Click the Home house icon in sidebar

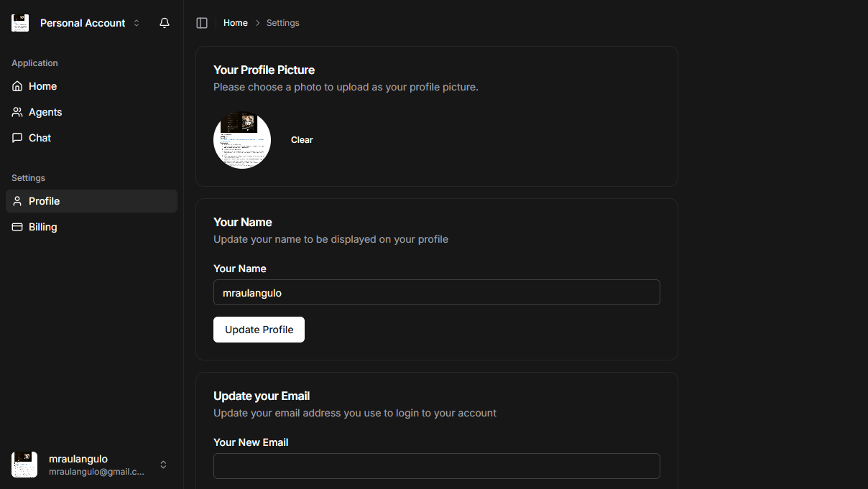[x=17, y=86]
